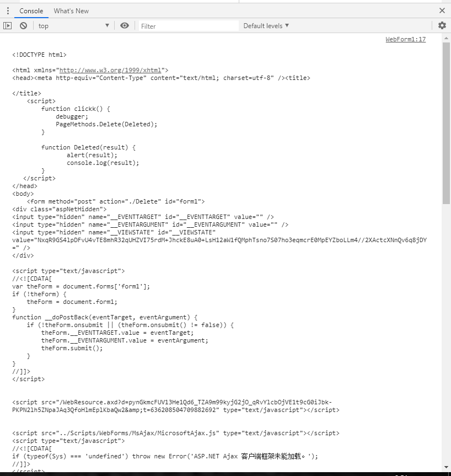Open console settings gear
This screenshot has width=451, height=476.
click(442, 25)
